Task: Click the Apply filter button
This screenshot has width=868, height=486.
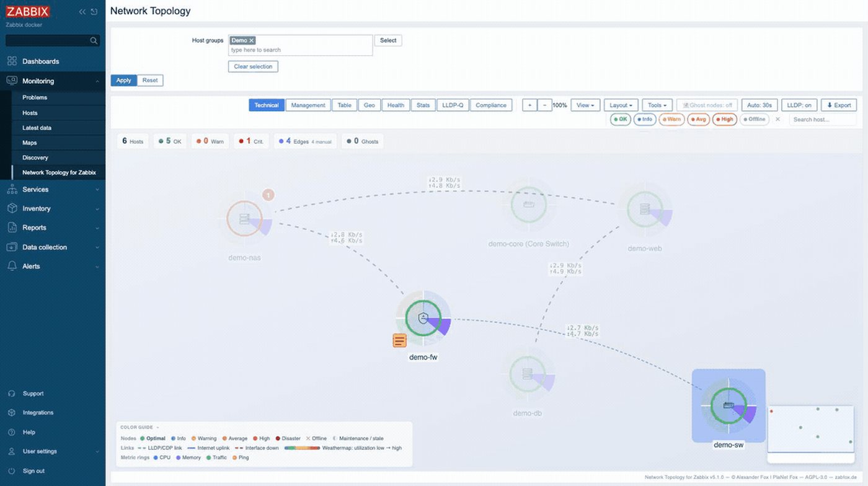Action: 123,81
